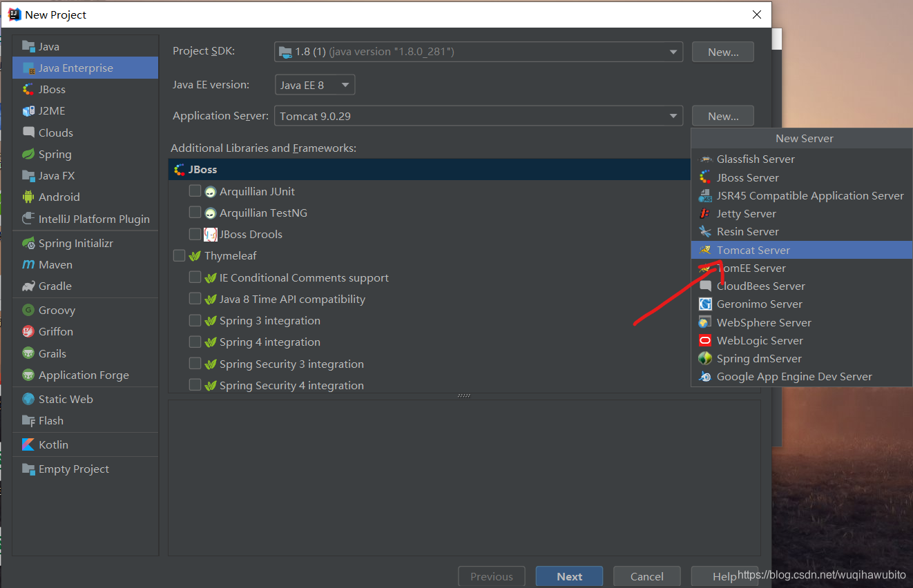Check the Thymeleaf framework checkbox
Screen dimensions: 913x588
point(179,255)
